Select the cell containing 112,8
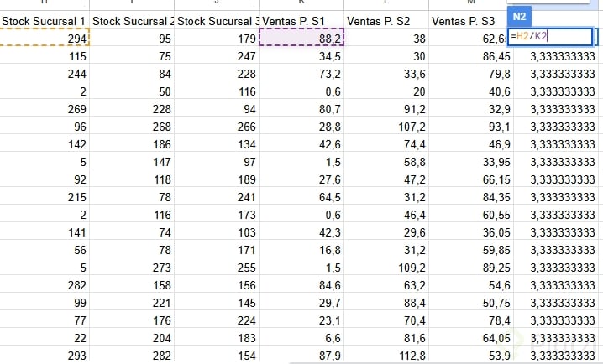Viewport: 603px width, 364px height. tap(386, 355)
